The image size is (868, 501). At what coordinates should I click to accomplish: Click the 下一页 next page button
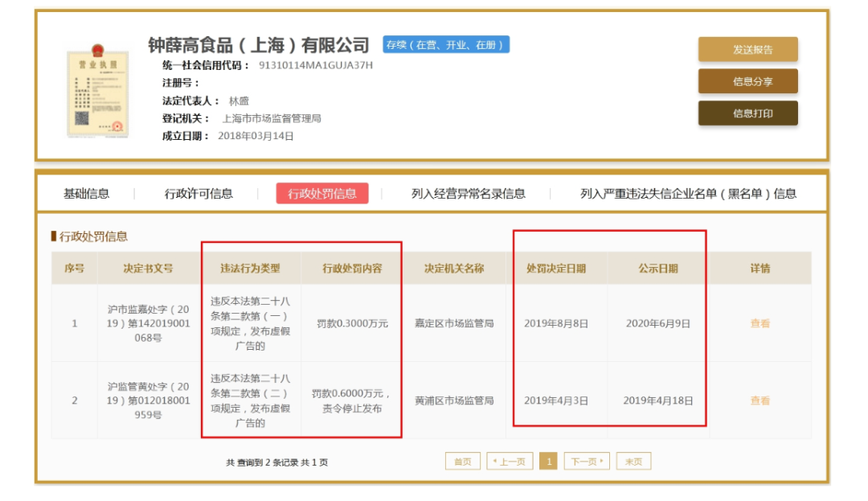(x=587, y=462)
